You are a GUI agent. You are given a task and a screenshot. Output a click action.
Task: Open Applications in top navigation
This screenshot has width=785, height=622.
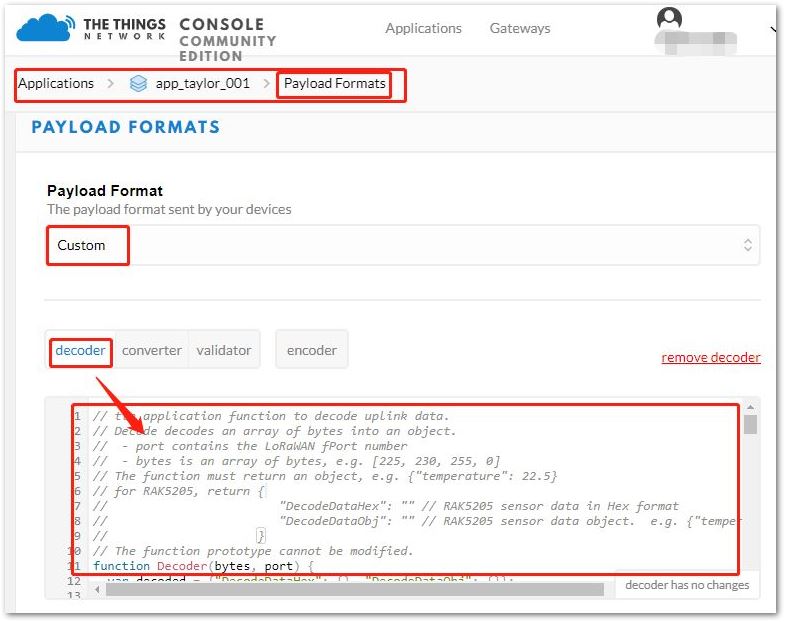tap(423, 29)
